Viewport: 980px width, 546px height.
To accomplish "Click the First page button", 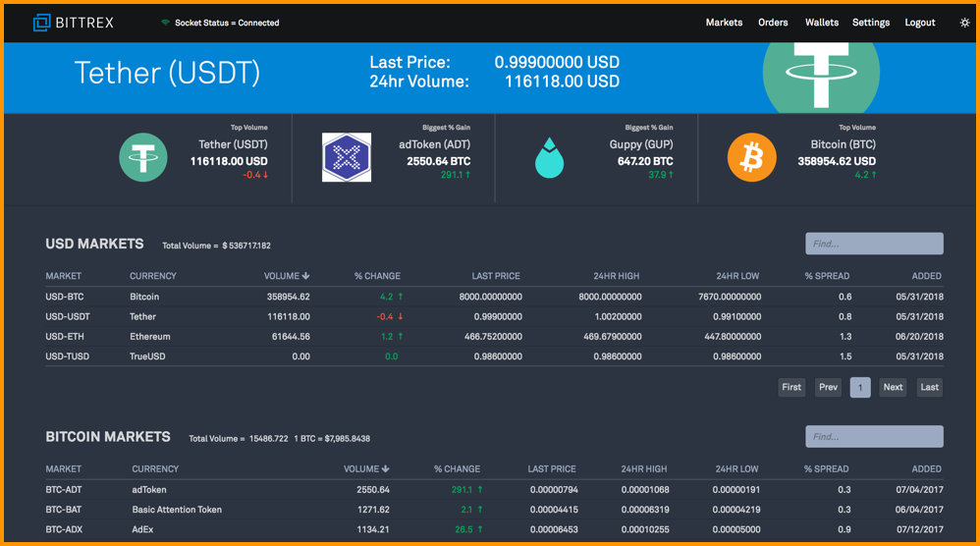I will click(791, 387).
